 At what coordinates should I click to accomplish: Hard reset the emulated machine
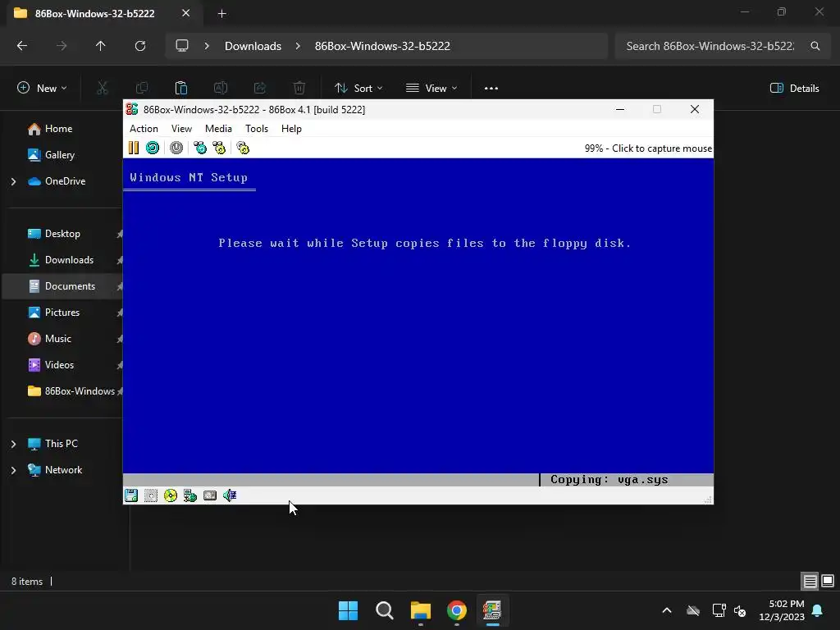point(153,148)
